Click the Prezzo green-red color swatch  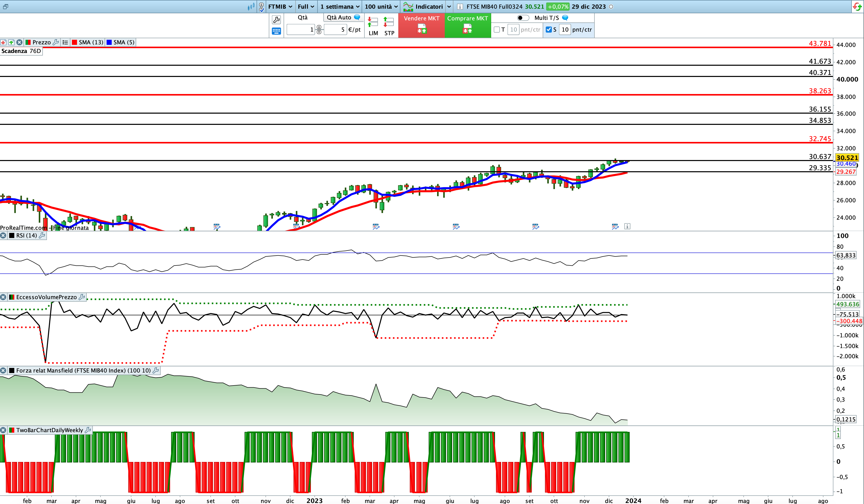pyautogui.click(x=28, y=42)
